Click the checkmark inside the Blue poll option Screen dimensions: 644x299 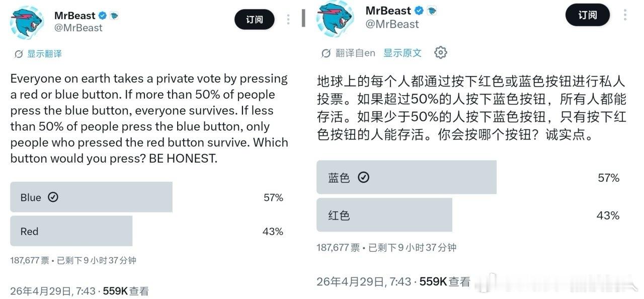53,197
